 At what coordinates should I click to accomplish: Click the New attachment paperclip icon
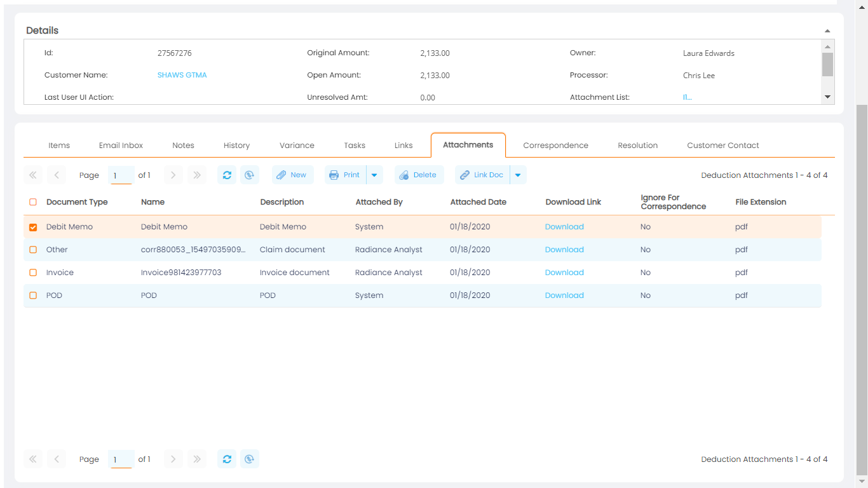[x=283, y=175]
